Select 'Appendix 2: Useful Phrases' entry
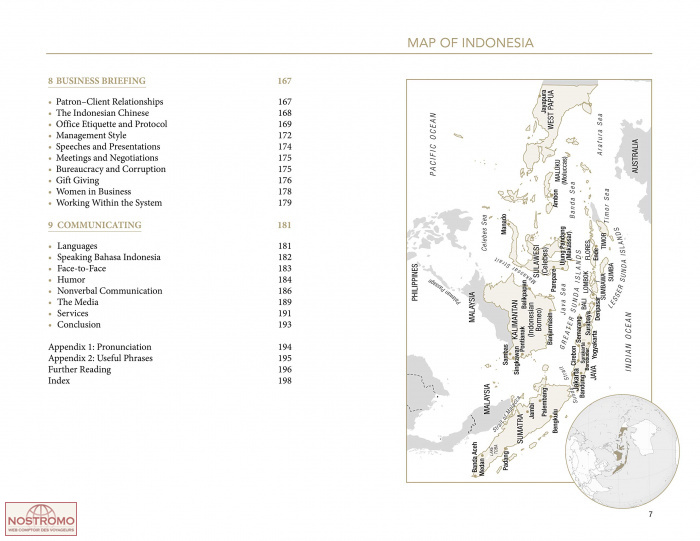Viewport: 700px width, 541px height. (100, 358)
